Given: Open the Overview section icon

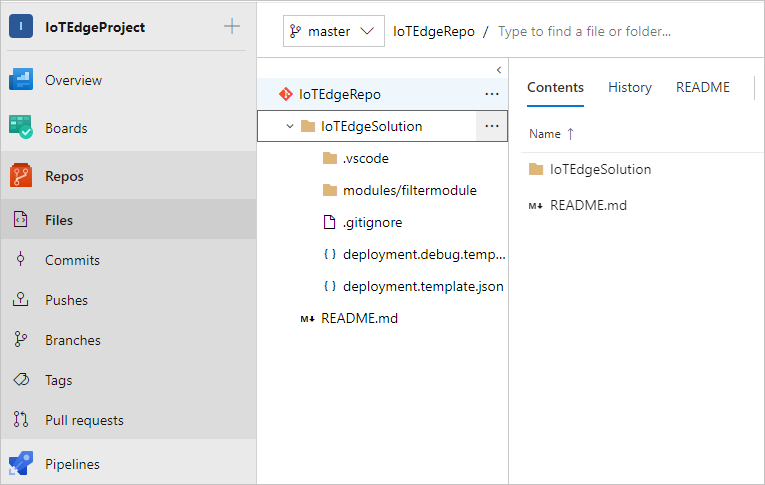Looking at the screenshot, I should point(21,80).
